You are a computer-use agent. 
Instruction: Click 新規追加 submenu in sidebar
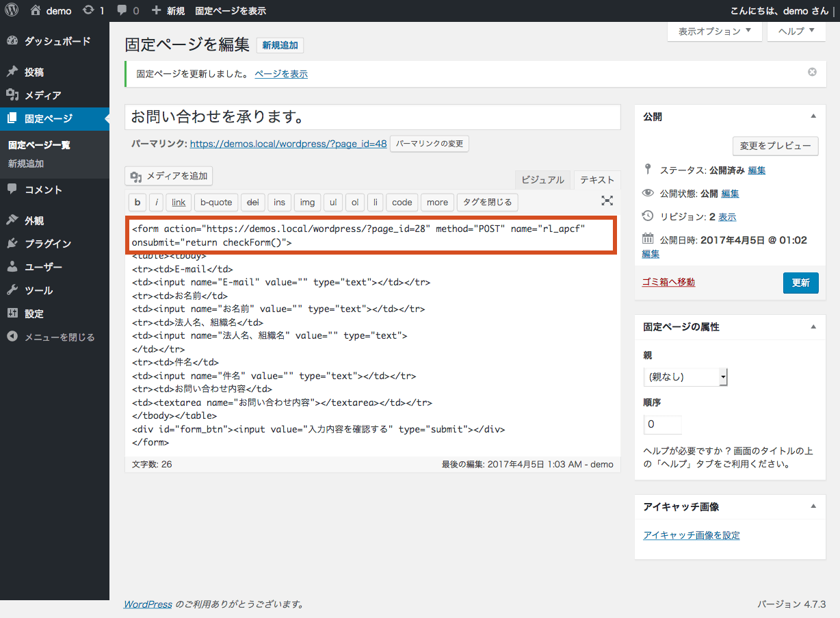point(26,164)
